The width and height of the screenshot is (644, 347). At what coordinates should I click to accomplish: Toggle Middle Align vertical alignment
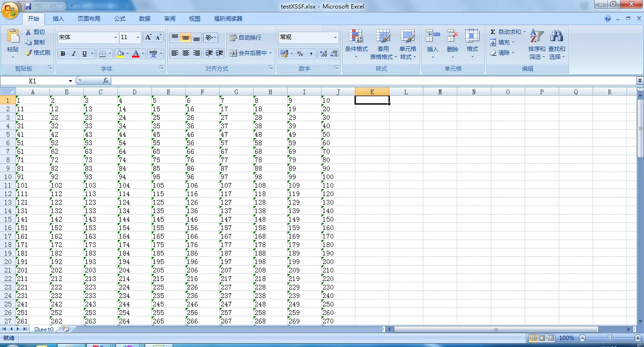point(186,38)
